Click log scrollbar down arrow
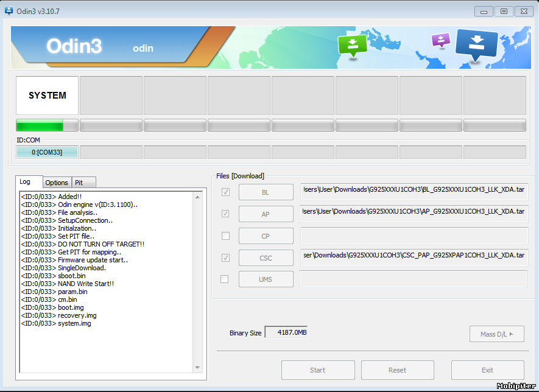The width and height of the screenshot is (539, 392). pos(197,368)
